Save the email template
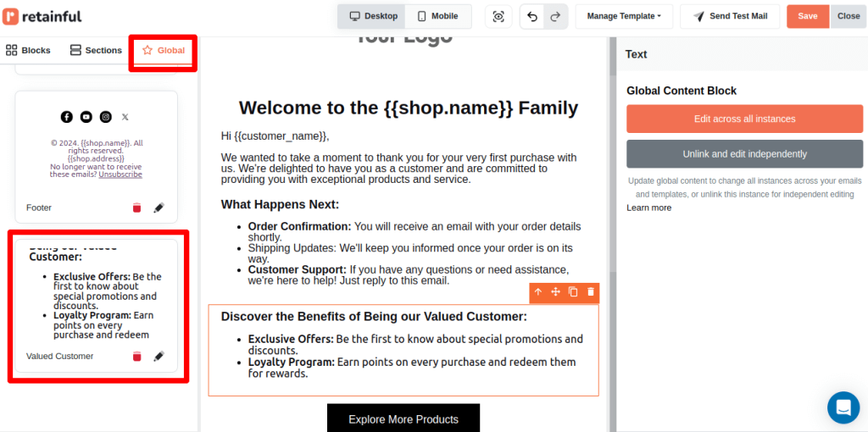The height and width of the screenshot is (432, 868). click(808, 16)
